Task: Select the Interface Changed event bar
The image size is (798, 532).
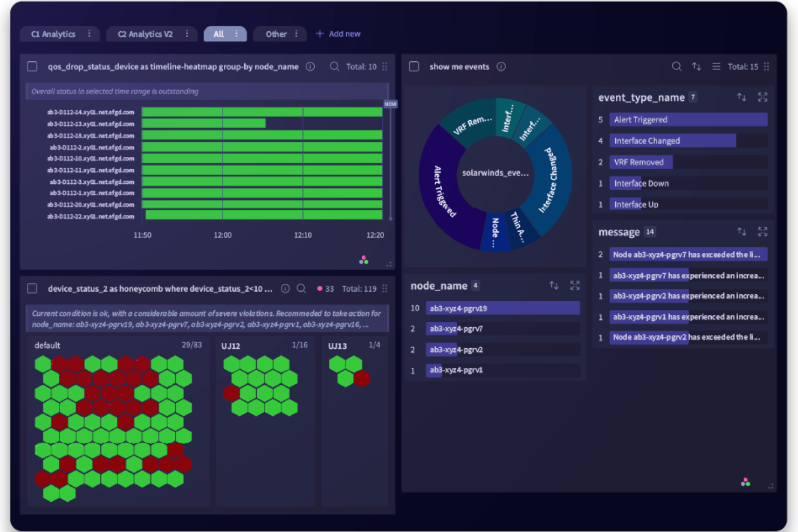Action: click(x=689, y=141)
